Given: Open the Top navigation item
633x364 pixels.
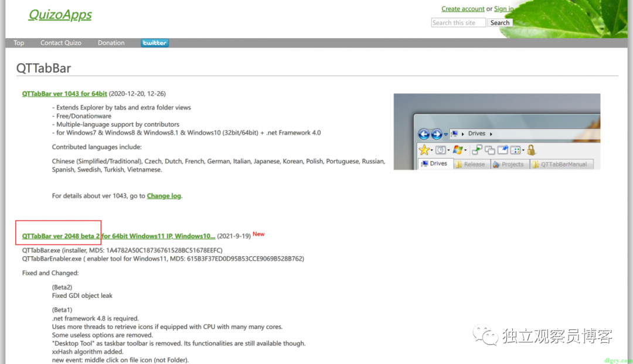Looking at the screenshot, I should click(19, 43).
